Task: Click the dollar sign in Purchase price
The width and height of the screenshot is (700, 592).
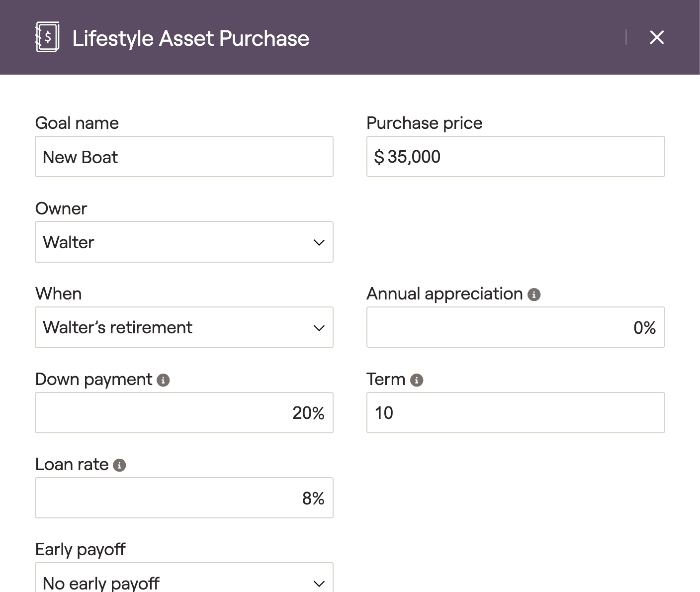Action: [379, 157]
